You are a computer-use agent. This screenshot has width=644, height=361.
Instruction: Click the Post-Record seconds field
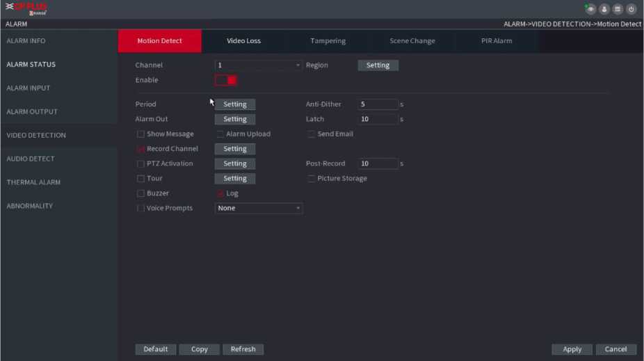[x=378, y=164]
